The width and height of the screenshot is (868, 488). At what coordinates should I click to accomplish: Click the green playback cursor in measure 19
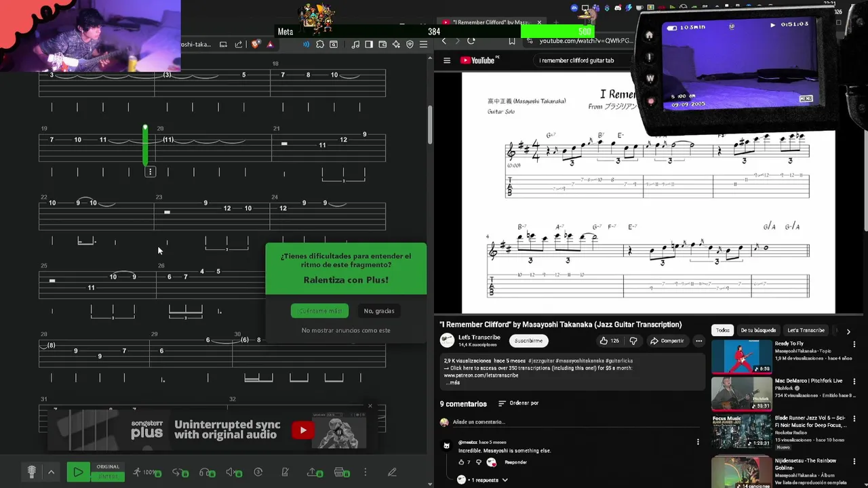(145, 144)
